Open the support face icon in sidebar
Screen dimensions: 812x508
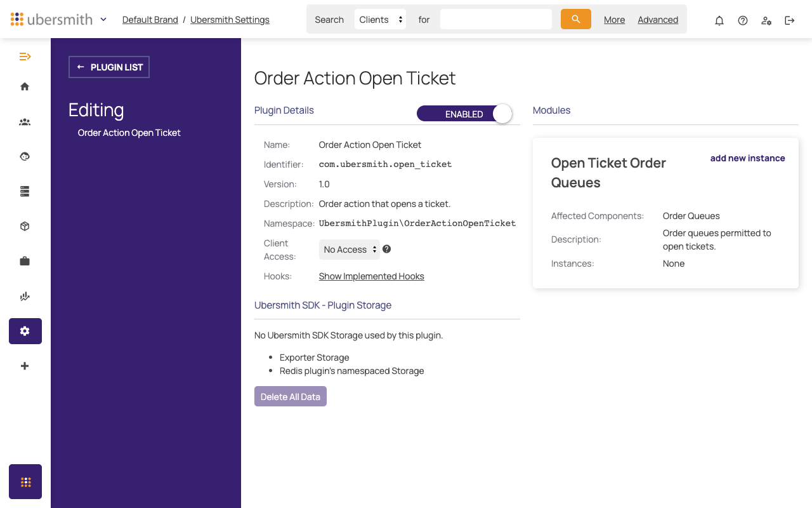pos(25,156)
